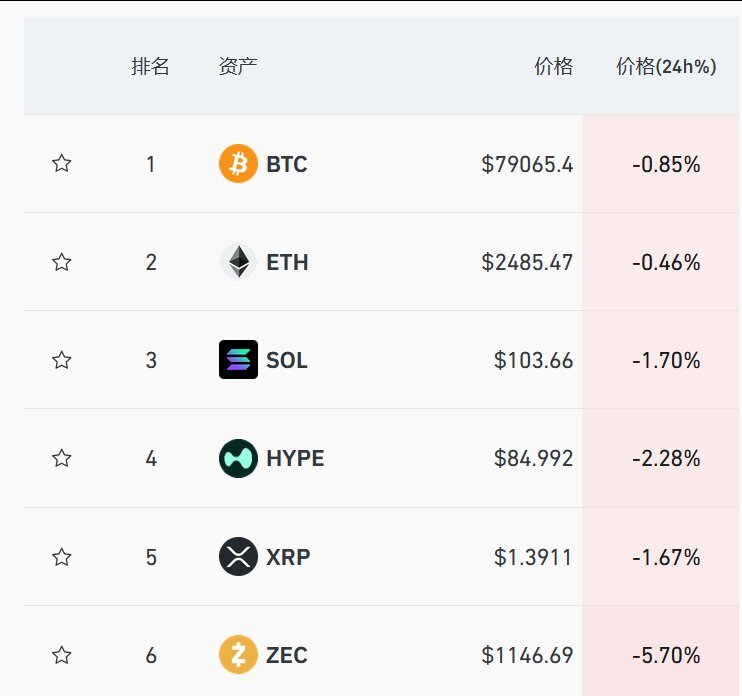Image resolution: width=742 pixels, height=696 pixels.
Task: Click the Ethereum ETH coin icon
Action: (238, 262)
